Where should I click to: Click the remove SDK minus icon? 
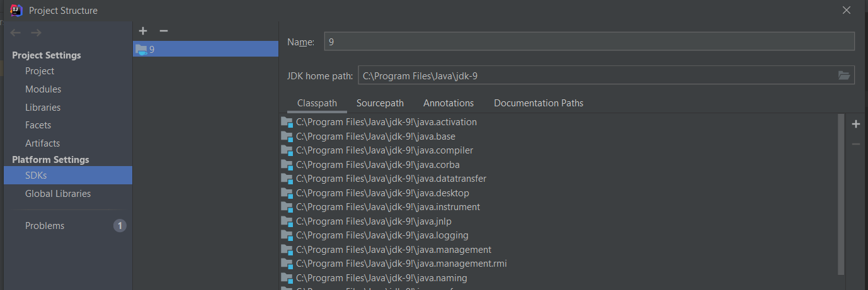[x=164, y=31]
